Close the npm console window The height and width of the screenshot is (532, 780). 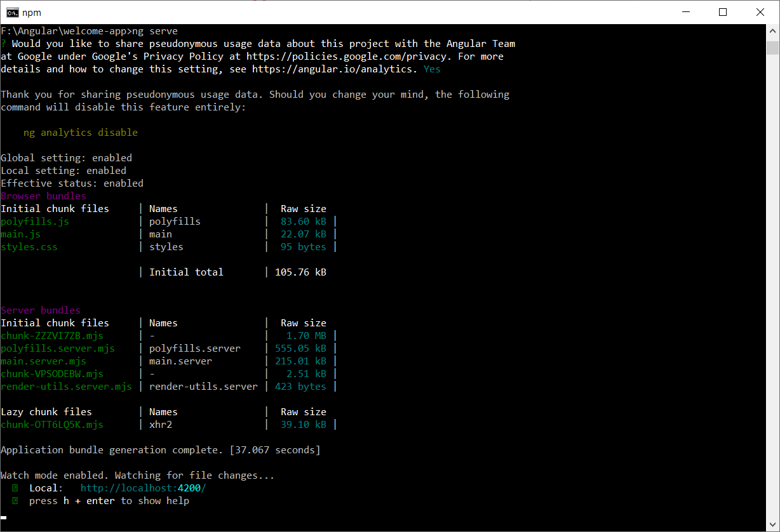pyautogui.click(x=760, y=12)
